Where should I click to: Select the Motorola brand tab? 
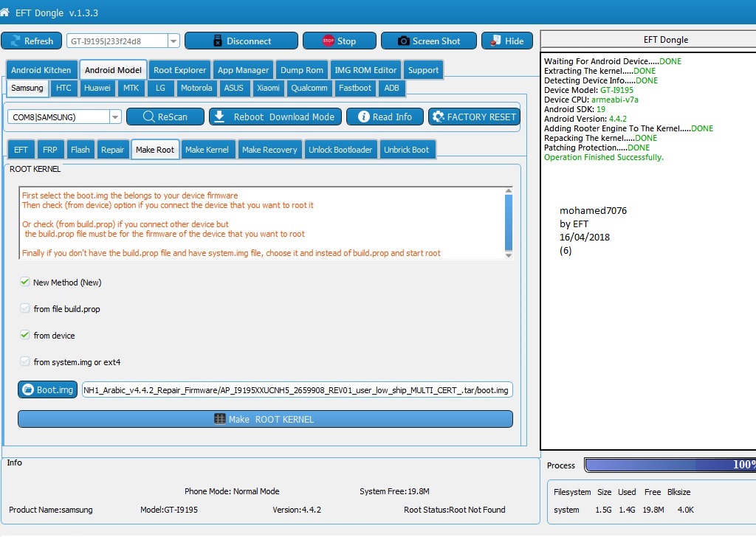click(196, 88)
